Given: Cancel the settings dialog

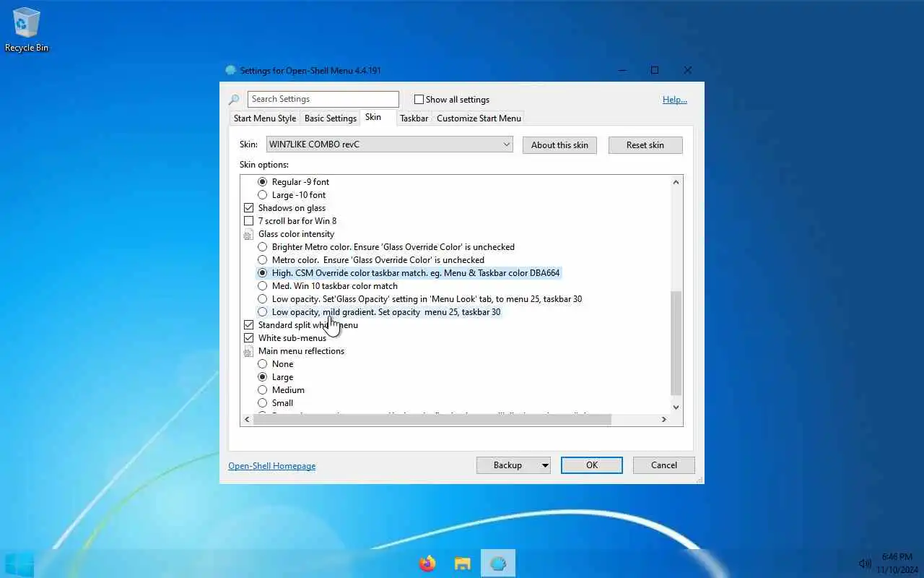Looking at the screenshot, I should coord(664,465).
